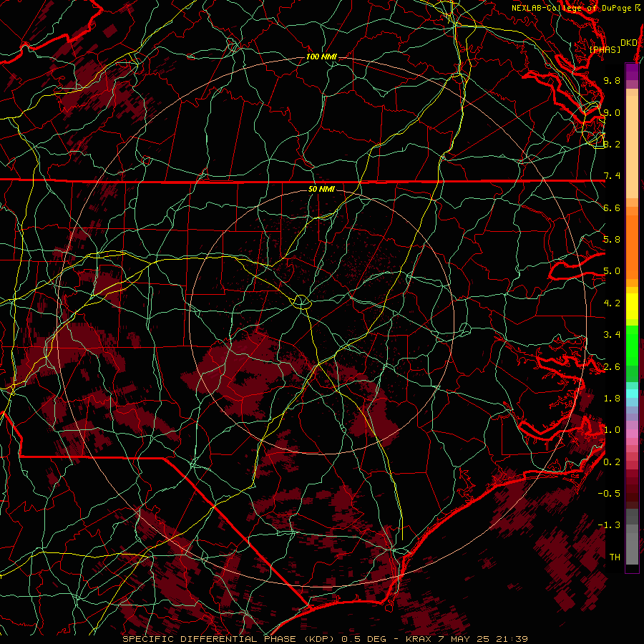
Task: Click the 50 NMI range ring label
Action: (321, 189)
